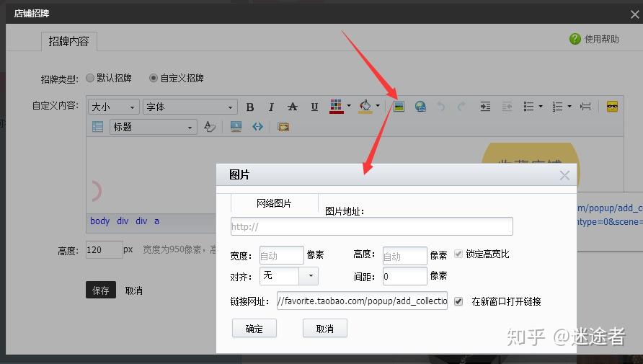Image resolution: width=643 pixels, height=364 pixels.
Task: Click the template insert icon
Action: coord(283,127)
